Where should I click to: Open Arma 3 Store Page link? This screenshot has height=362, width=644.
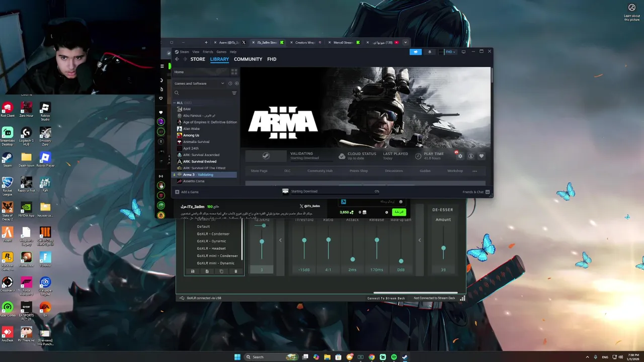coord(259,171)
